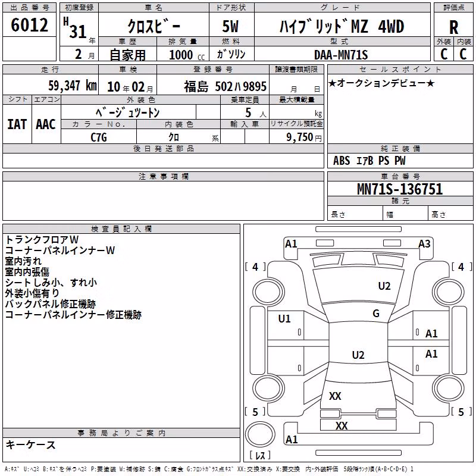Select the 注意事項欄 header
Viewport: 476px width, 476px height.
[163, 176]
